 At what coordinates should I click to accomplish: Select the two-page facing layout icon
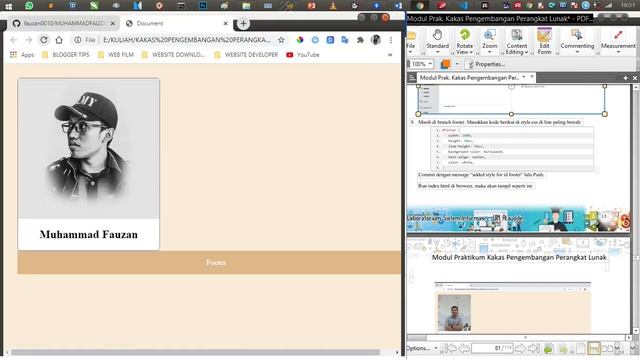coord(607,348)
